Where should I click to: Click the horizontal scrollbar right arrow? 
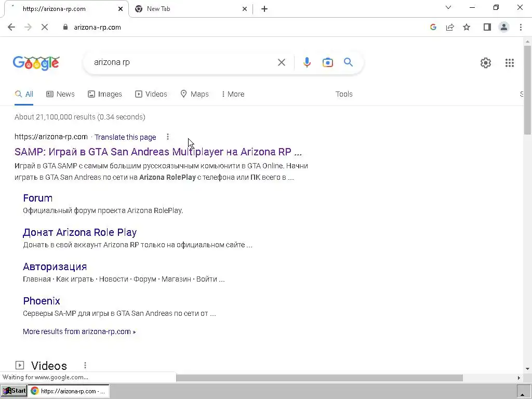[519, 378]
